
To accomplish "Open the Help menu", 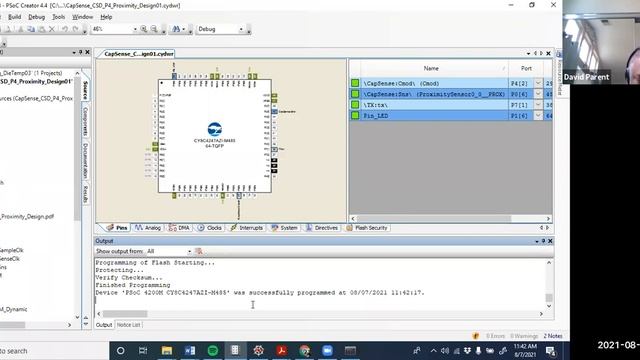I will click(106, 17).
